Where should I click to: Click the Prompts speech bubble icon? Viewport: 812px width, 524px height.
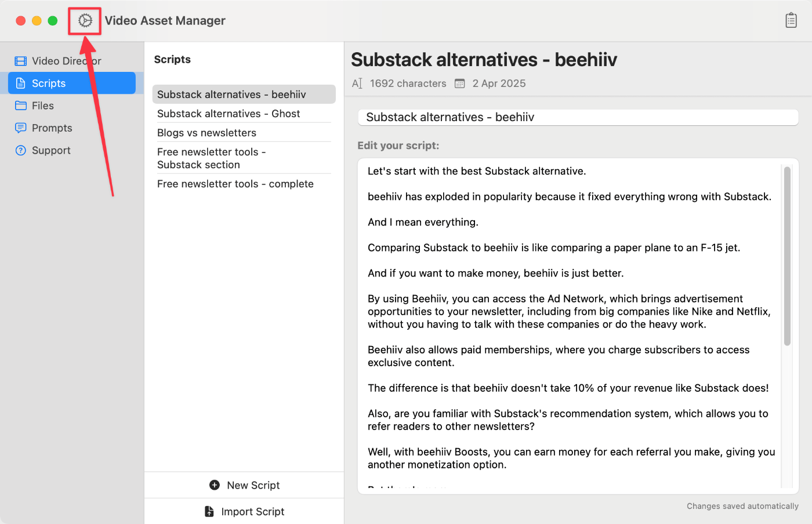[x=21, y=128]
